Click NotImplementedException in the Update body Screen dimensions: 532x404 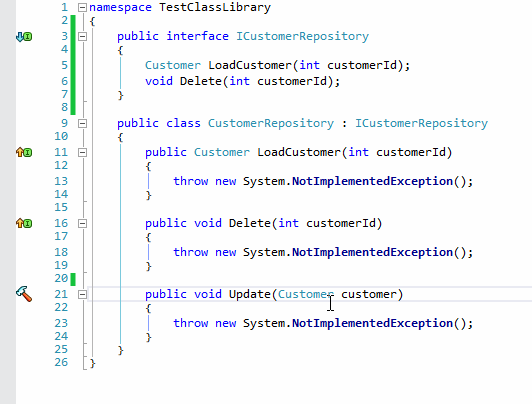[373, 323]
